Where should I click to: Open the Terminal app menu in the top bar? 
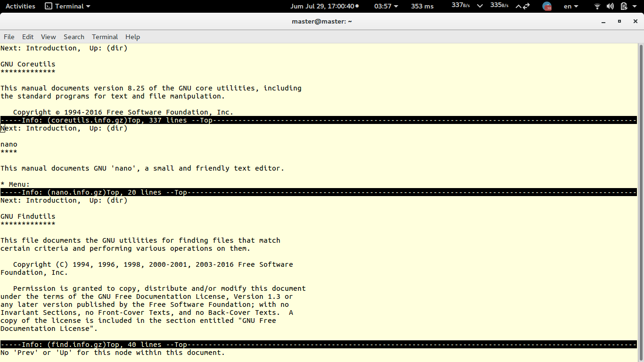(67, 6)
